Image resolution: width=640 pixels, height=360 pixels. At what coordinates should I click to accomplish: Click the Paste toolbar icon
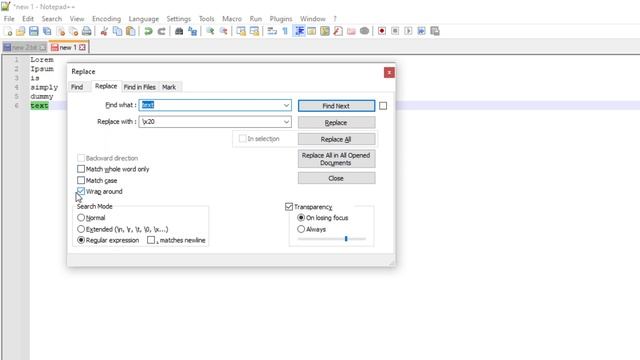[x=131, y=31]
